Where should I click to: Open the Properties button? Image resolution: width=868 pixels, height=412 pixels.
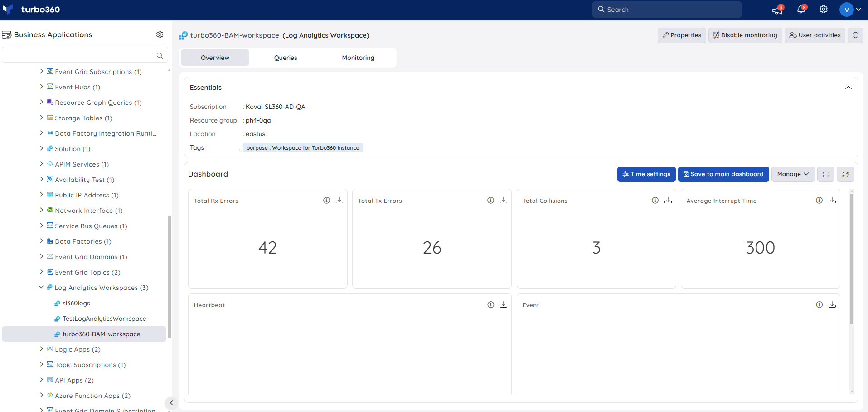coord(682,35)
